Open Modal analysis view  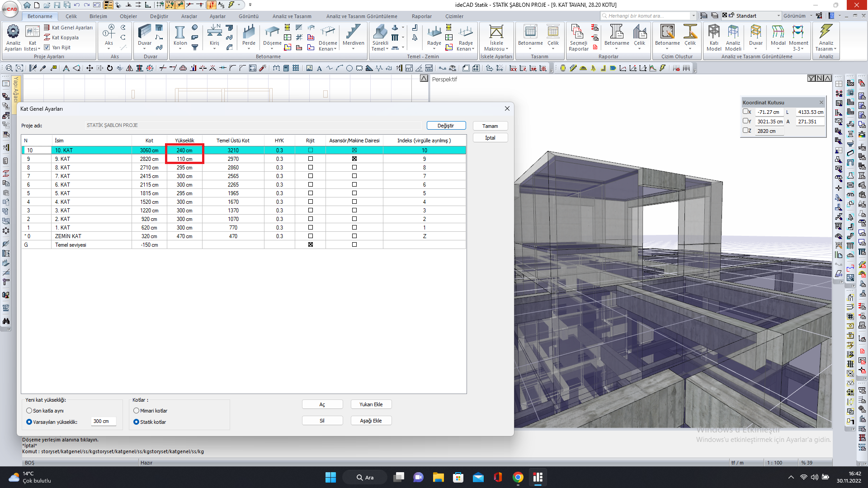coord(778,35)
